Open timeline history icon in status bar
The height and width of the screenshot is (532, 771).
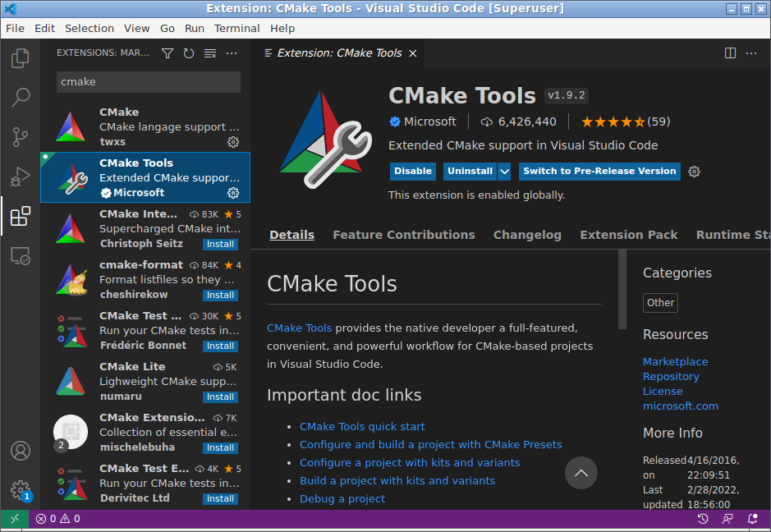[703, 519]
